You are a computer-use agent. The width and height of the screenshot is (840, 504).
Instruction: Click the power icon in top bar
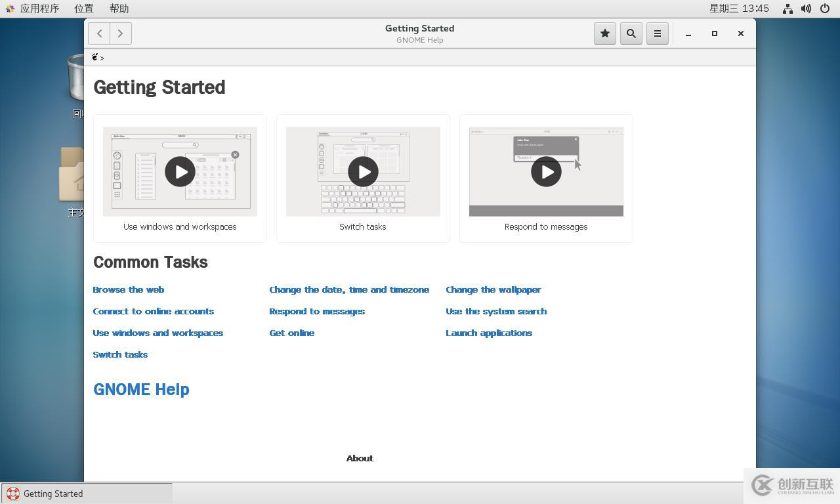pos(825,9)
